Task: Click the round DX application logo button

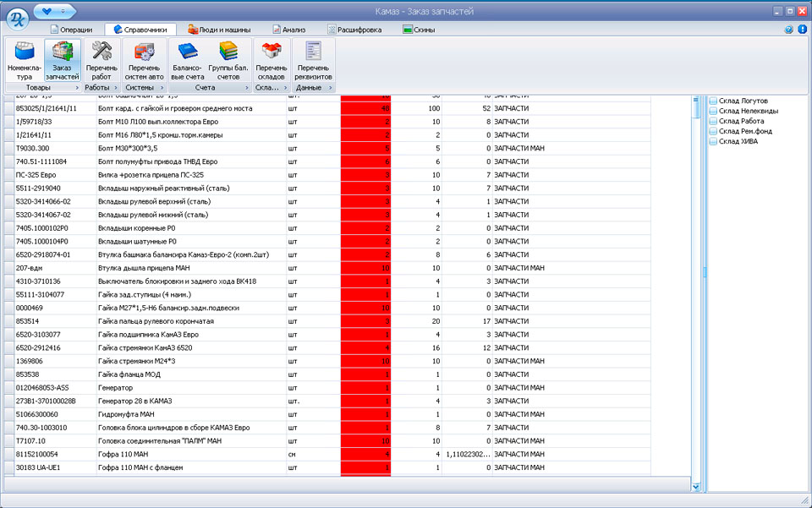Action: pos(18,19)
